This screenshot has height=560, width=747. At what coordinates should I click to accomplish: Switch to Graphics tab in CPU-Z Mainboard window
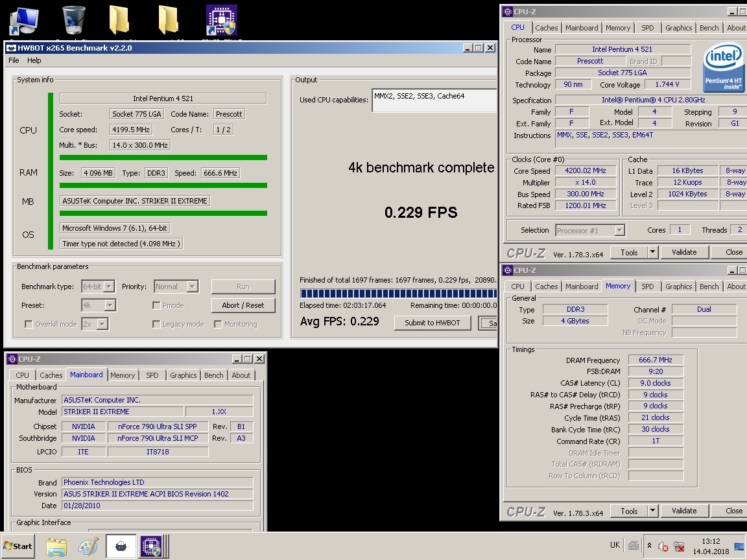183,376
